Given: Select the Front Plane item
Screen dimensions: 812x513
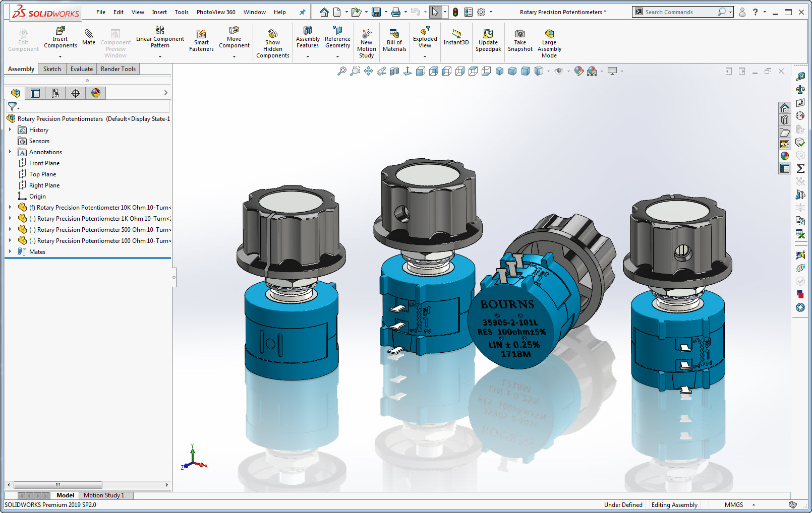Looking at the screenshot, I should tap(44, 163).
